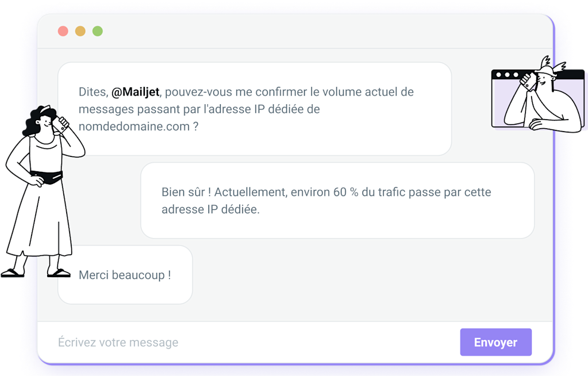Click the Hermes mini window illustration body
The image size is (588, 376).
(538, 98)
